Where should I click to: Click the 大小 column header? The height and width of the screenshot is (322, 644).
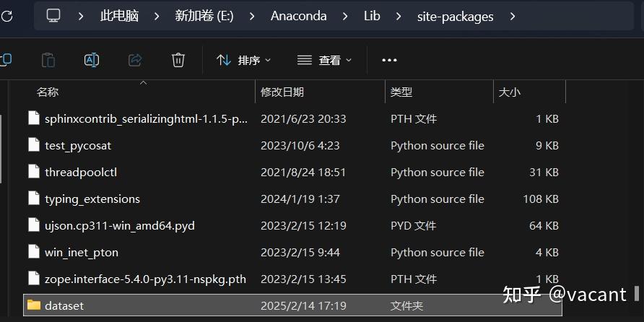click(509, 92)
